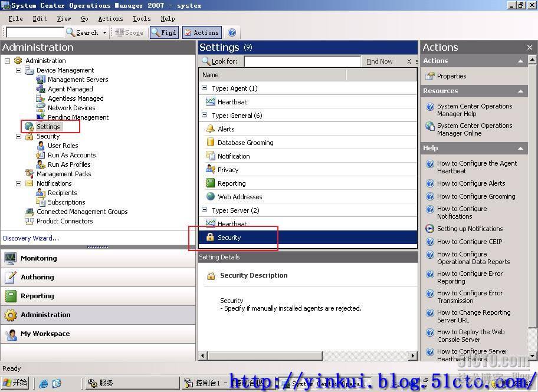This screenshot has height=392, width=538.
Task: Click the Management Servers icon in tree
Action: coord(41,79)
